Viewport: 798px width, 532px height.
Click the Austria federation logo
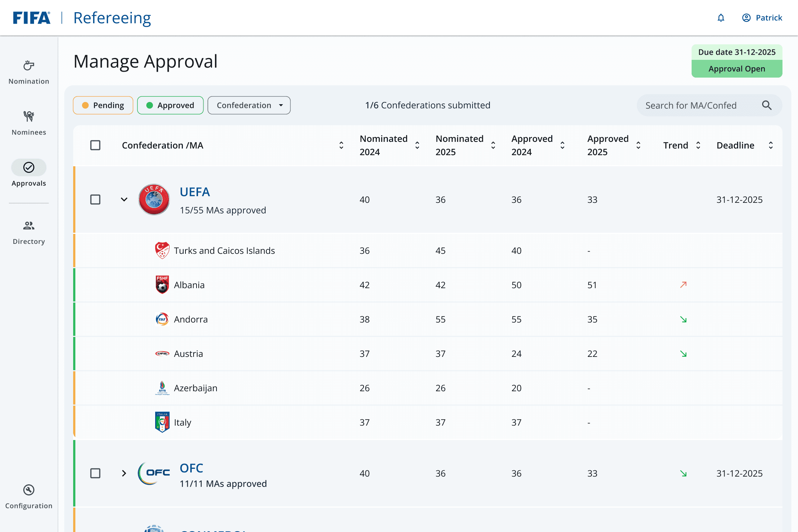tap(162, 354)
